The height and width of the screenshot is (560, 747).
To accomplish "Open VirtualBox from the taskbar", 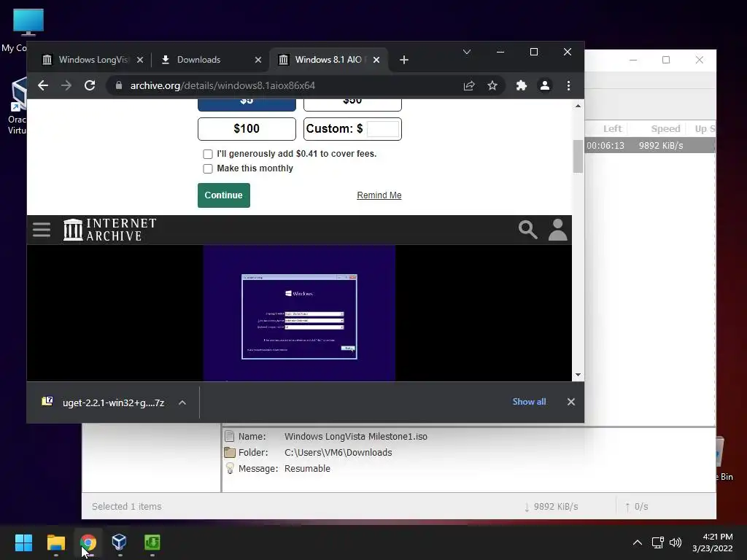I will click(x=120, y=542).
